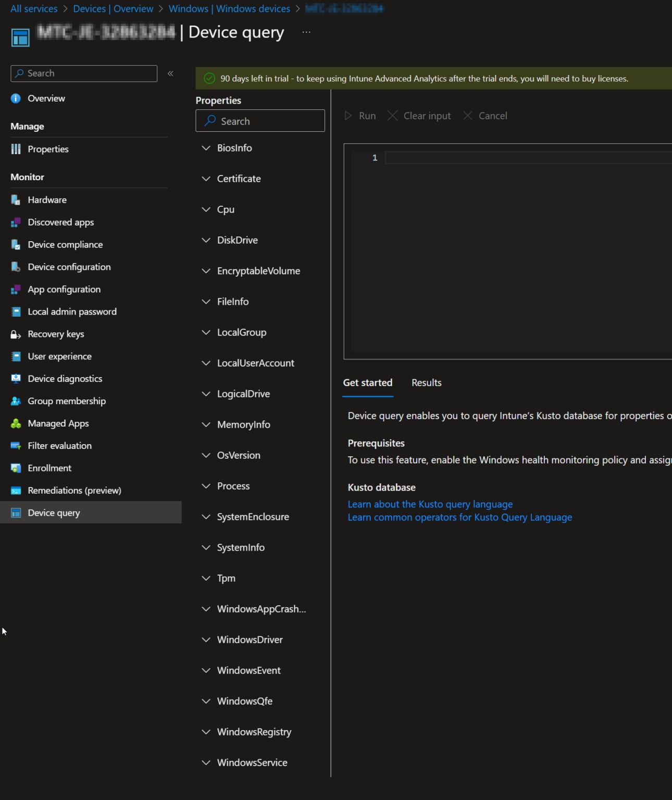
Task: Navigate to Windows devices via breadcrumb
Action: click(229, 8)
